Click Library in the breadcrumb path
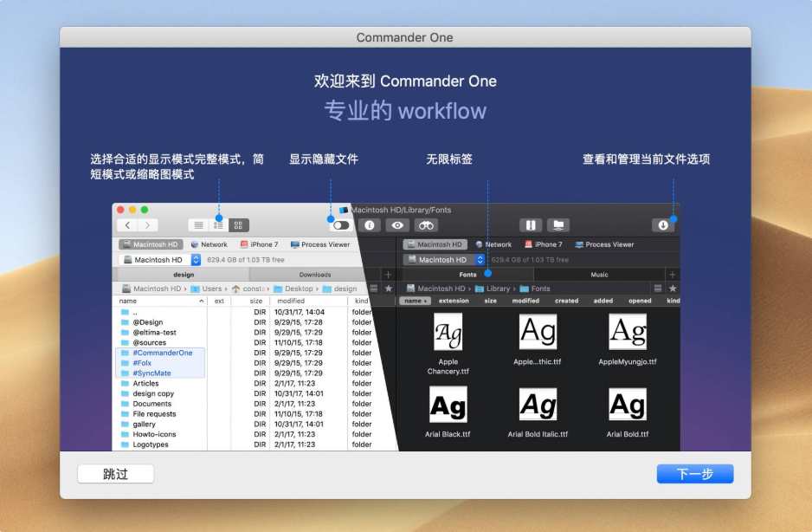Image resolution: width=812 pixels, height=532 pixels. click(493, 289)
